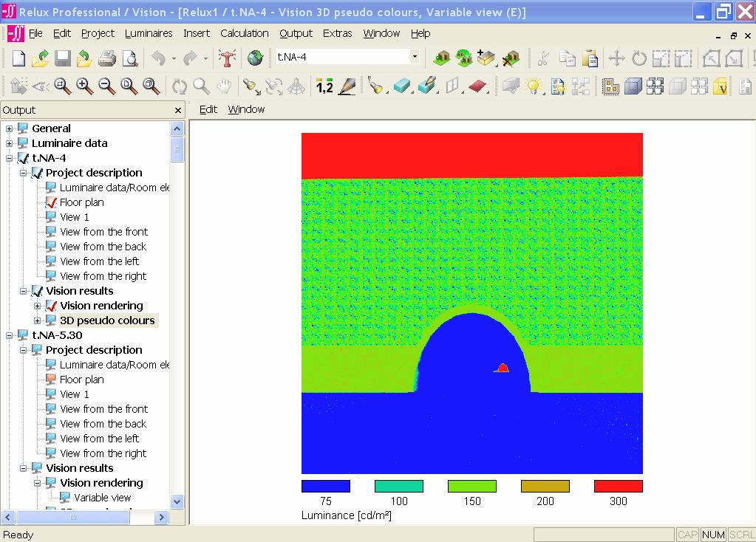Open the redo history dropdown arrow
Screen dimensions: 756x542
click(206, 58)
